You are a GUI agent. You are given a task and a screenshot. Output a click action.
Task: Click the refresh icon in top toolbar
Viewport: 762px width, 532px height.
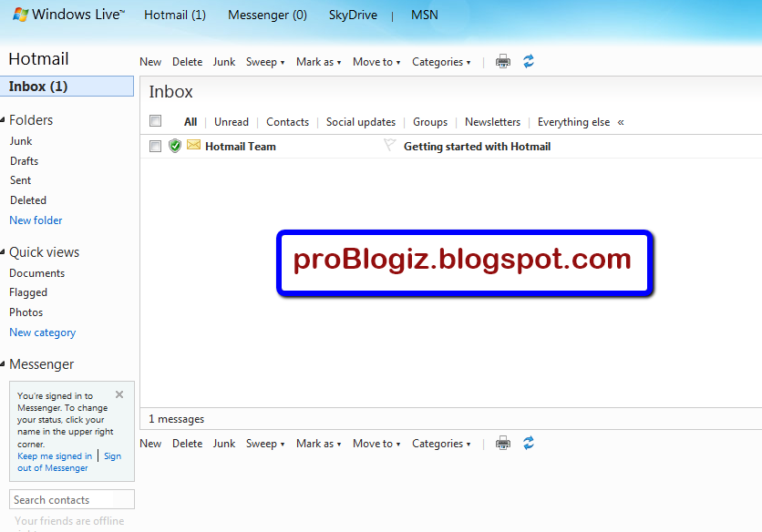click(529, 61)
